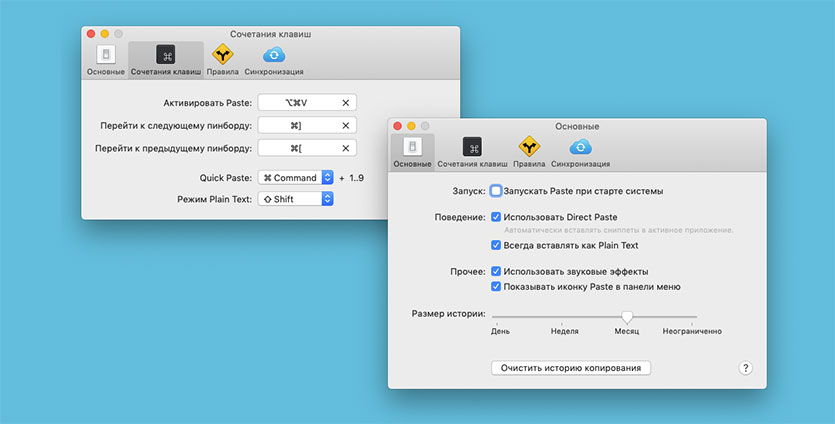The width and height of the screenshot is (835, 424).
Task: Clear the previous pinboard shortcut with X
Action: pos(346,148)
